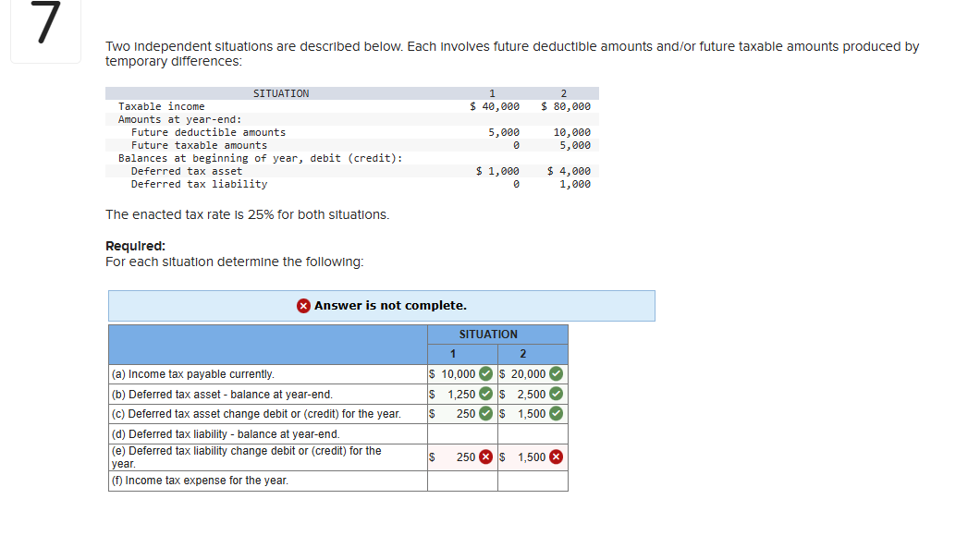Click the Answer is not complete banner

[382, 305]
